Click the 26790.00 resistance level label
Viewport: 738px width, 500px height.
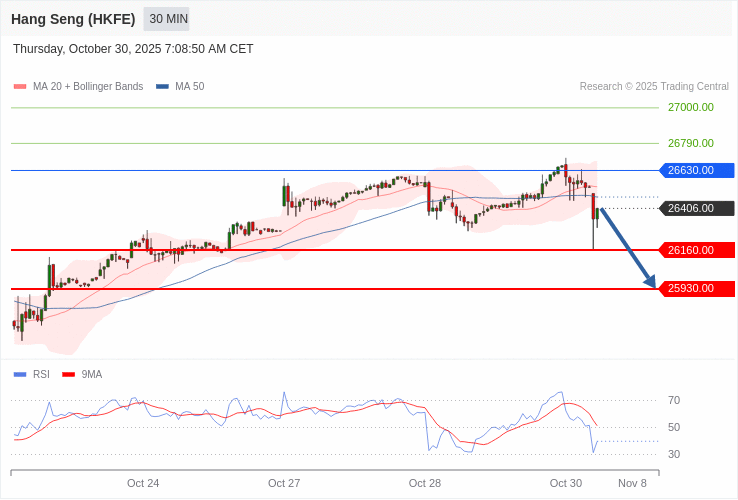(x=690, y=143)
